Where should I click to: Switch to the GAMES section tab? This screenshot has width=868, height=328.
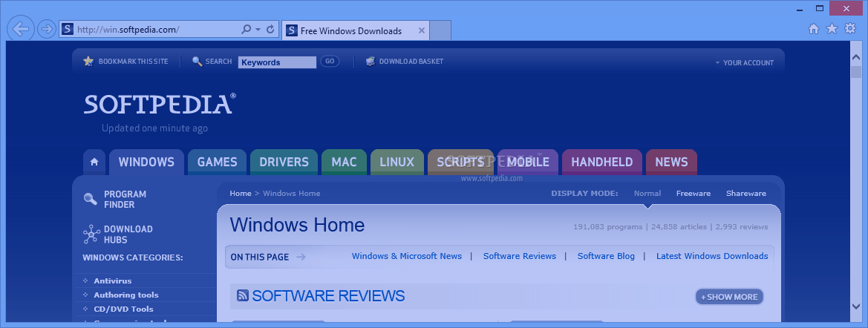[x=217, y=162]
